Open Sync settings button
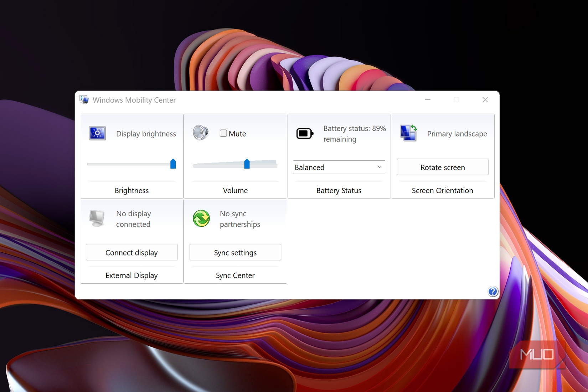The height and width of the screenshot is (392, 588). (235, 252)
